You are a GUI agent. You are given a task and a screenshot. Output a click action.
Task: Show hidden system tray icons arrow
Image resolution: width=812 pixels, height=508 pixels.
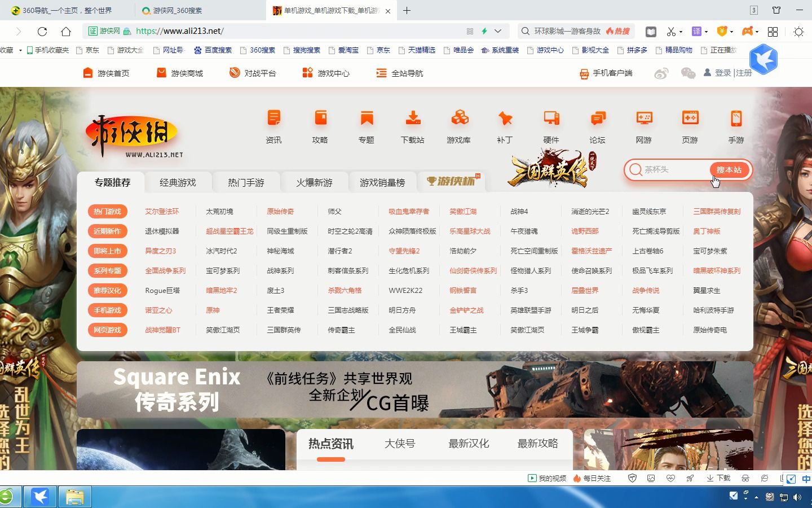coord(756,497)
